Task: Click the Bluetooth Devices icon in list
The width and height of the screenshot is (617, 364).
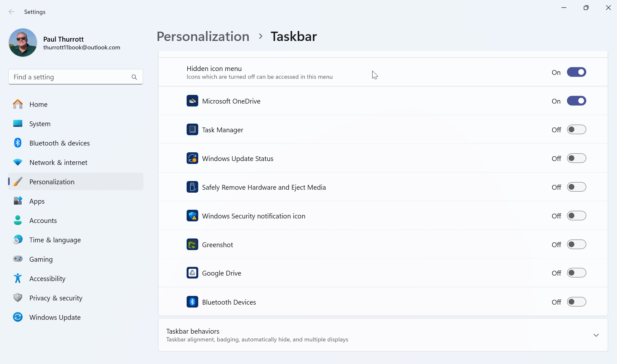Action: tap(192, 302)
